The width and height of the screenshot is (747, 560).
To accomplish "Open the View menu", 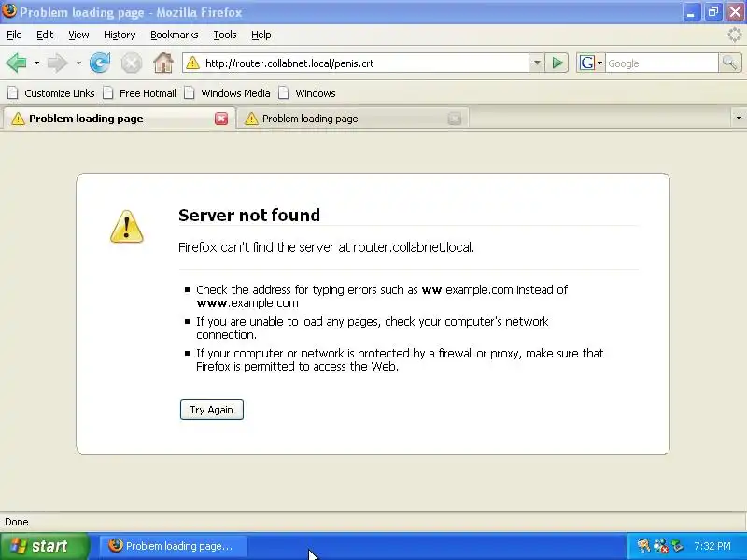I will (78, 35).
